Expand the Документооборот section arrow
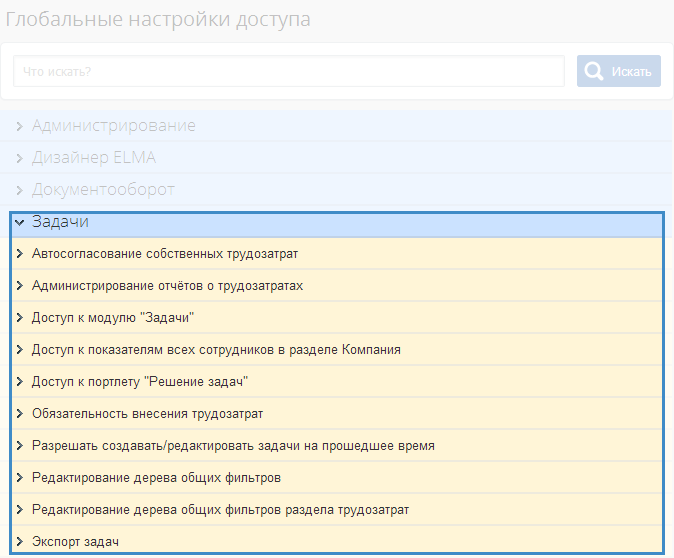Image resolution: width=674 pixels, height=558 pixels. tap(19, 190)
